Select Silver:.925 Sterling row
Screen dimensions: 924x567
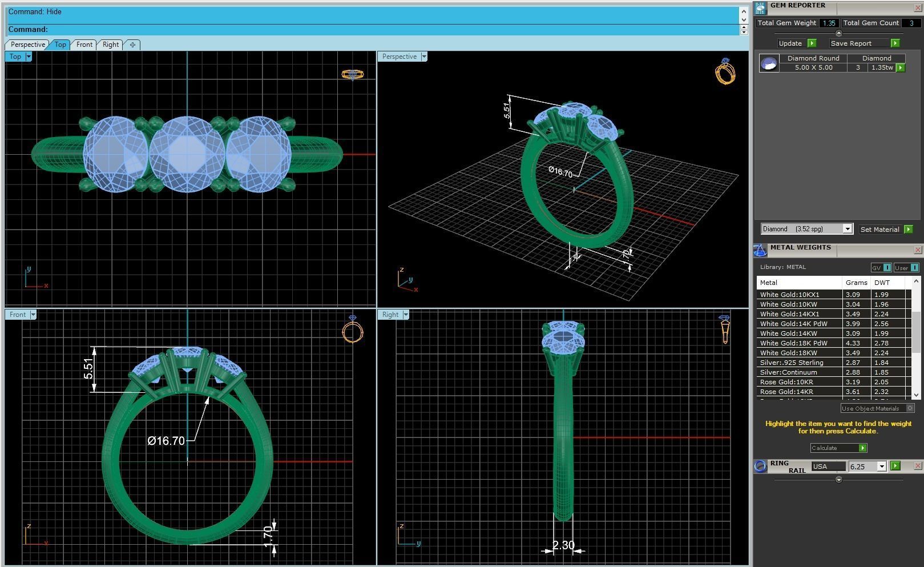point(834,363)
